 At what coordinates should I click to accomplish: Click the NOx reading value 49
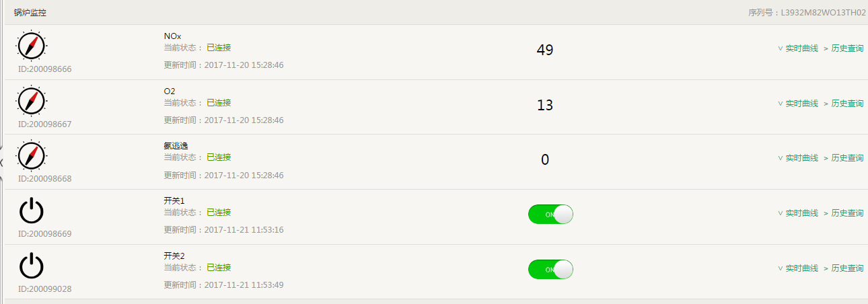545,50
